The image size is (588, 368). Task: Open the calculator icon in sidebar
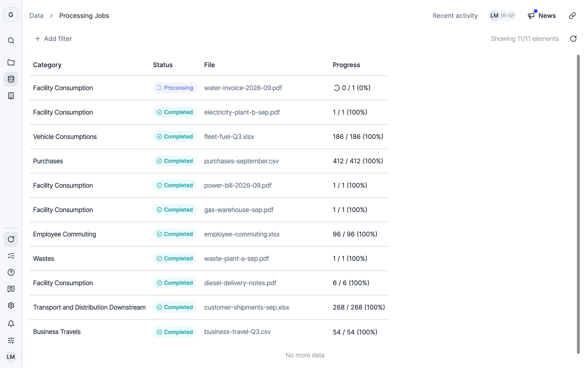(11, 96)
